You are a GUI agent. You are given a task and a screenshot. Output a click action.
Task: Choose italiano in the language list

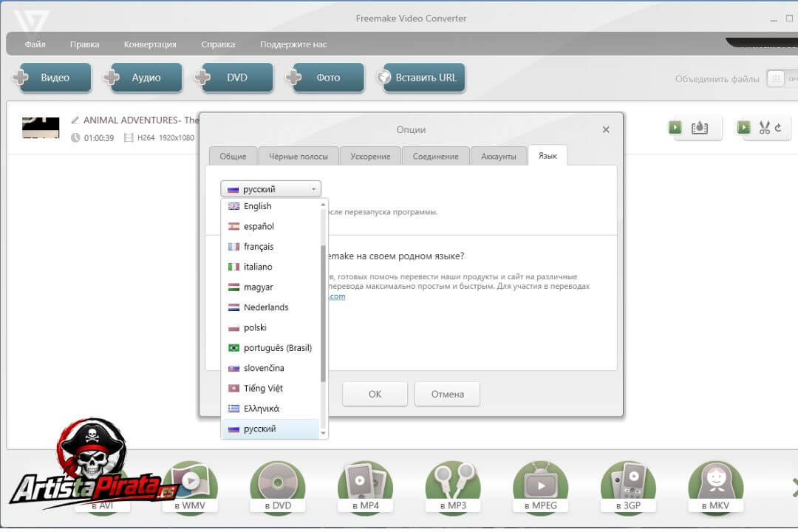coord(271,267)
